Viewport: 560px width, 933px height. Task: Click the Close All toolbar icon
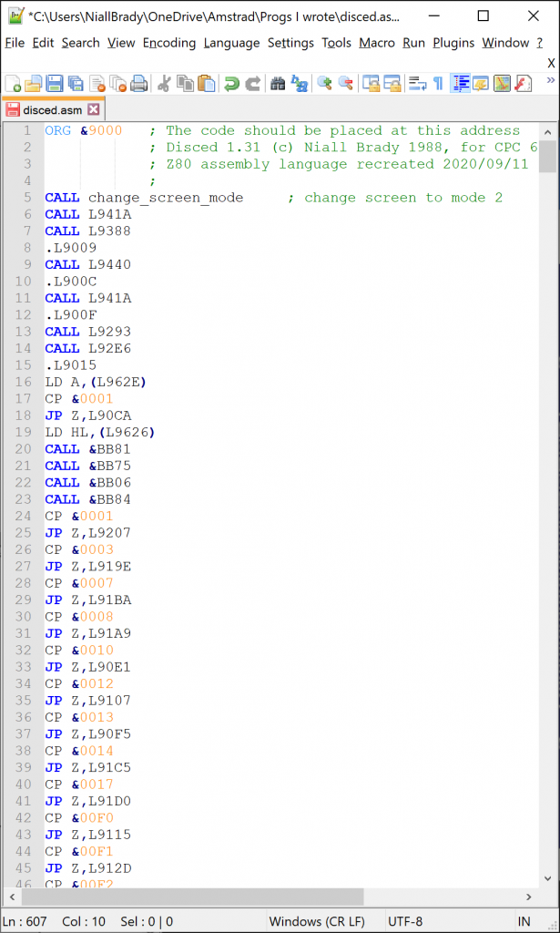coord(118,84)
